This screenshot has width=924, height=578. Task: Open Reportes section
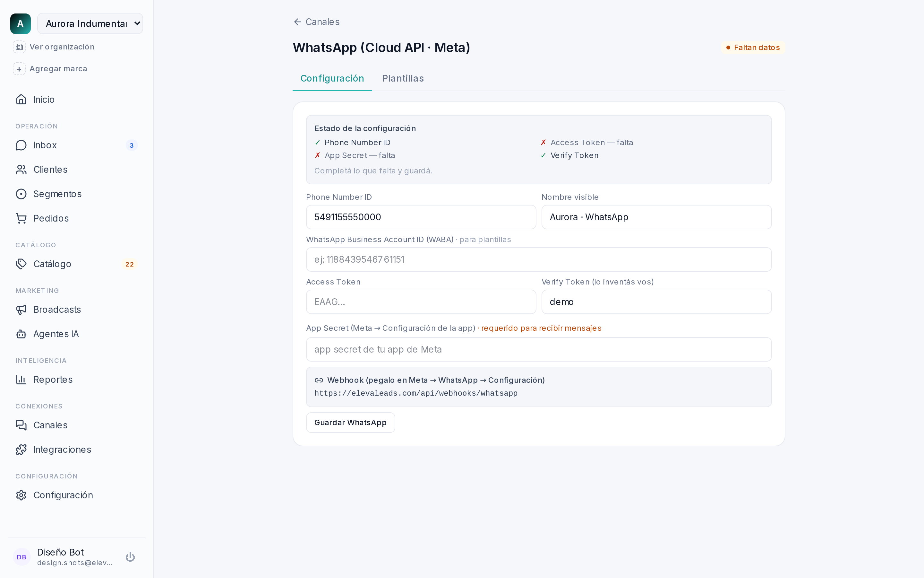76,380
